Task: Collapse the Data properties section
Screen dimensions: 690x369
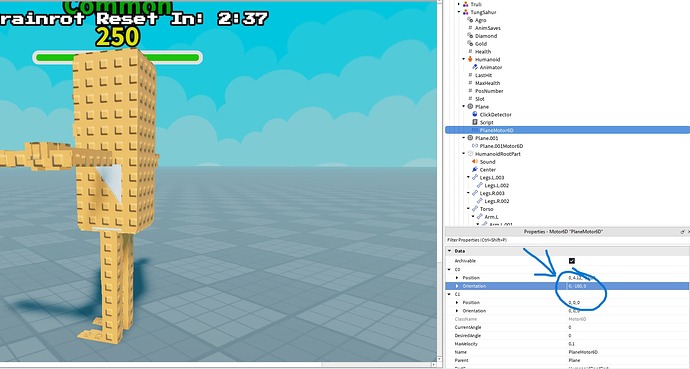Action: 450,251
